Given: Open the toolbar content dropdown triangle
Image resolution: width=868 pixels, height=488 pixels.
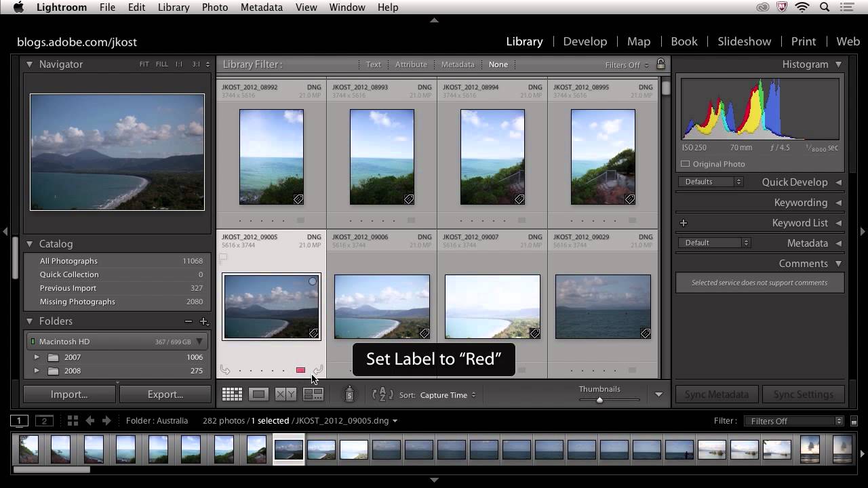Looking at the screenshot, I should (x=658, y=394).
